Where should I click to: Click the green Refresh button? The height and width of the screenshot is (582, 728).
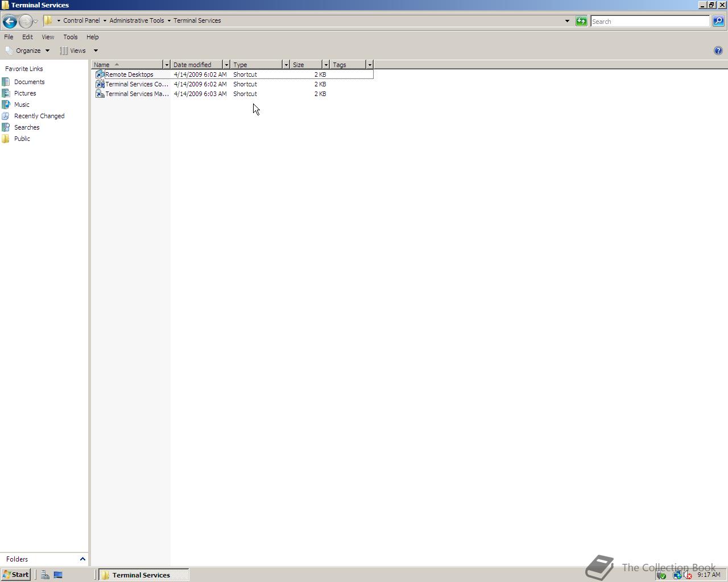[581, 21]
